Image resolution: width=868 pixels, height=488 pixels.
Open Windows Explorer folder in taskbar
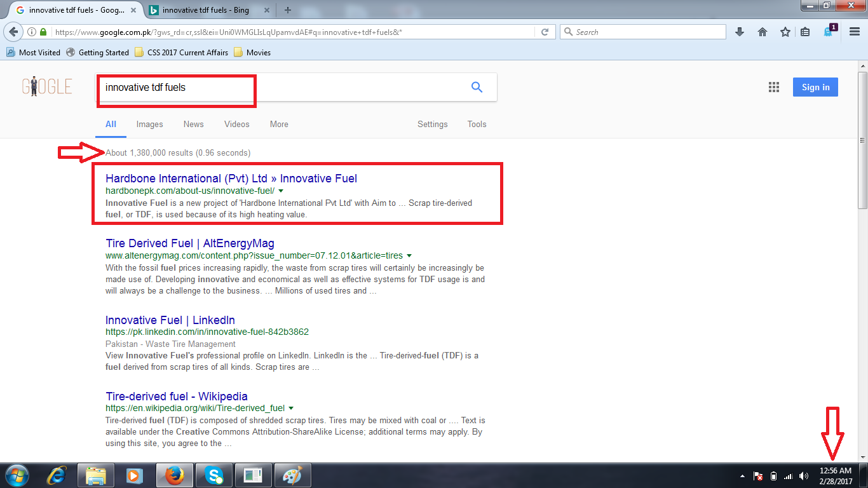(96, 475)
